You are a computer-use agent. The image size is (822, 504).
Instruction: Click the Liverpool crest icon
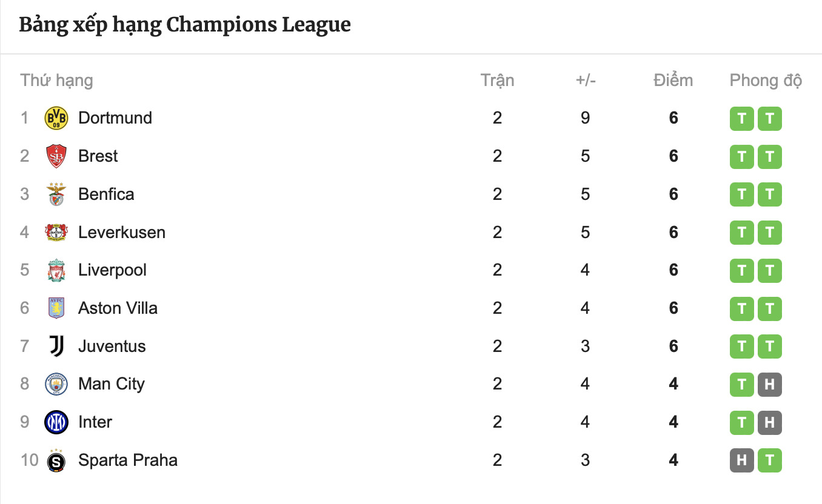pyautogui.click(x=56, y=270)
